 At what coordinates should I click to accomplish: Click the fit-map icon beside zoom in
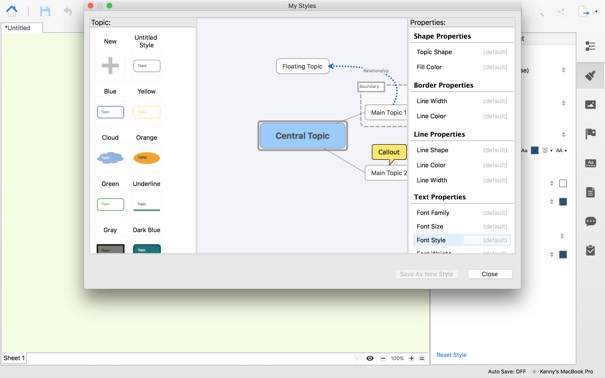point(422,358)
